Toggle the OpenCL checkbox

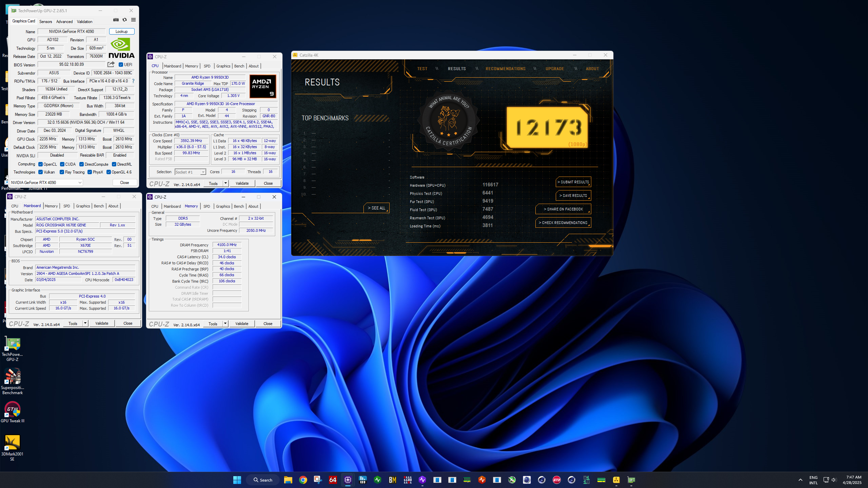(x=40, y=164)
